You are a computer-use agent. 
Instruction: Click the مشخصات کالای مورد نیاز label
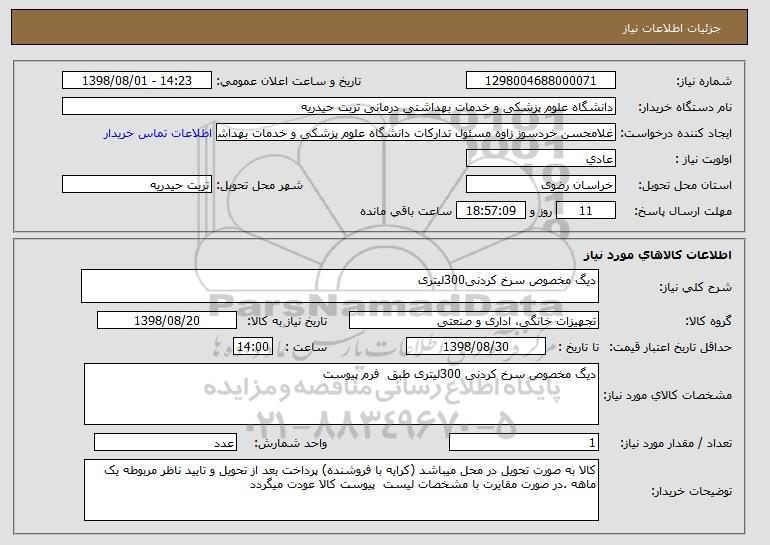(668, 395)
